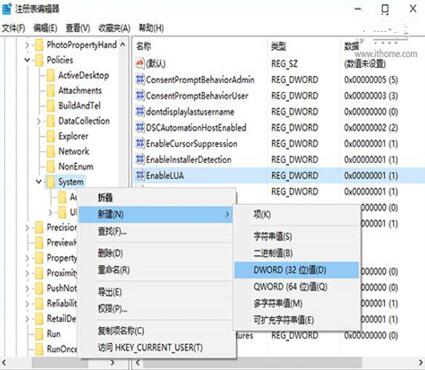
Task: Click the EnableCursorSuppression DWORD icon
Action: 140,143
